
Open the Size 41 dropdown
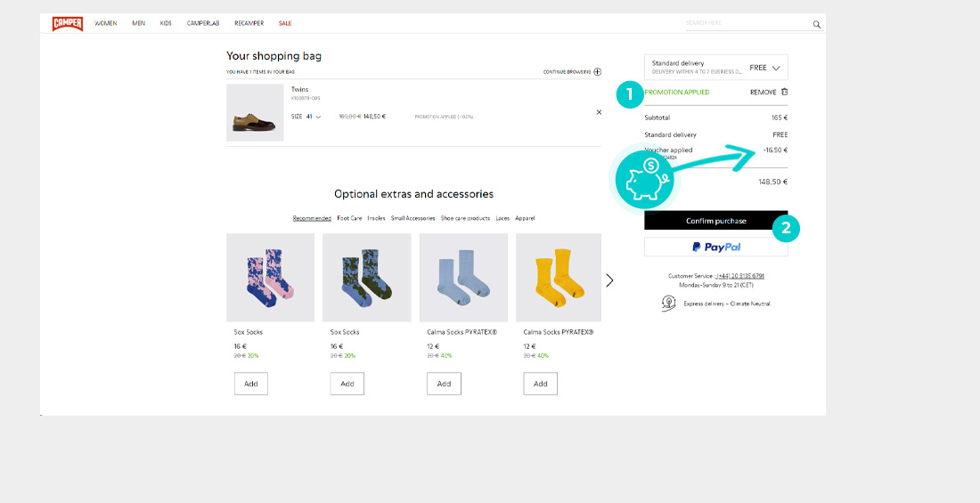(x=306, y=117)
